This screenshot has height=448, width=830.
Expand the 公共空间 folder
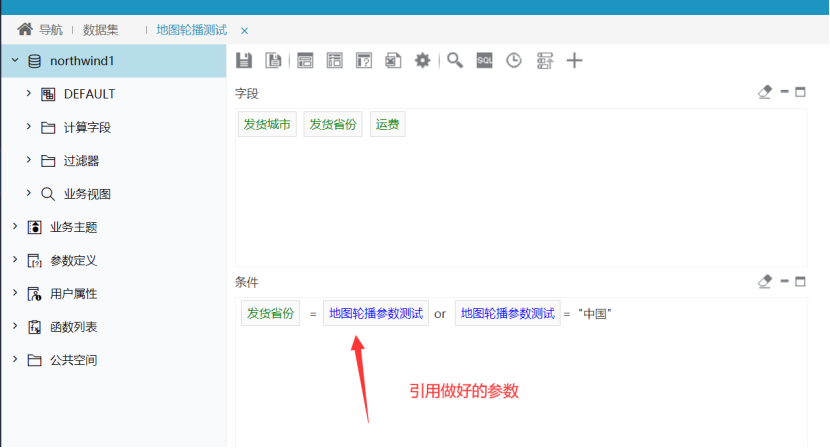coord(15,360)
